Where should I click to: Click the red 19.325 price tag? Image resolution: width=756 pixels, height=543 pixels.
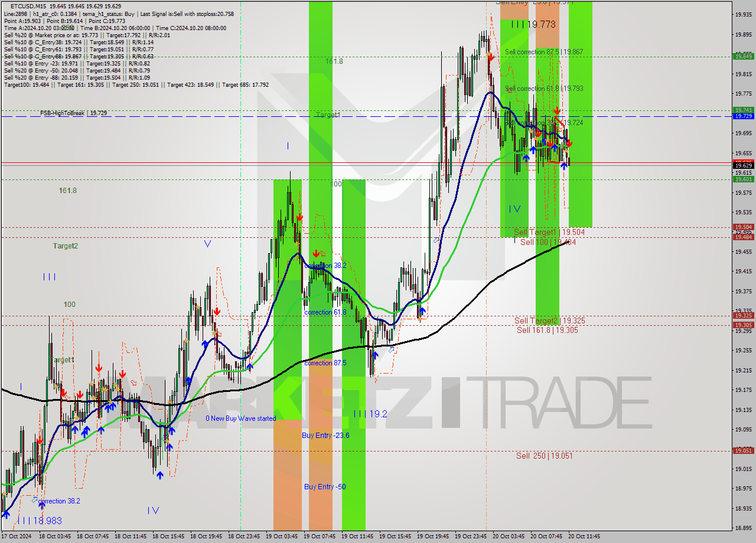(743, 315)
